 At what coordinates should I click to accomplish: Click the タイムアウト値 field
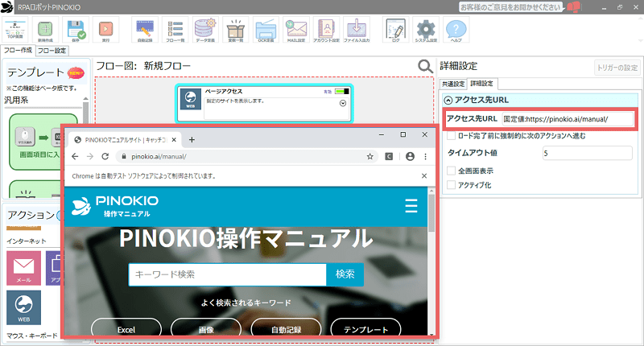[x=588, y=153]
